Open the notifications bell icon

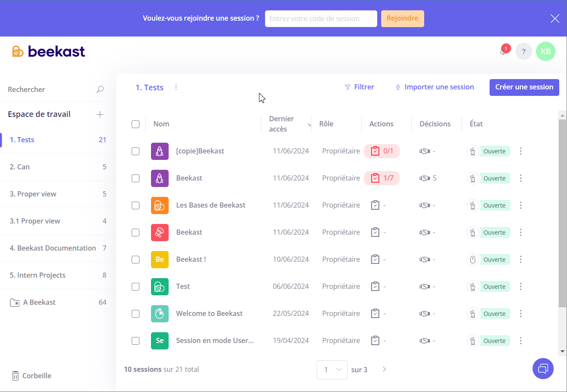503,52
